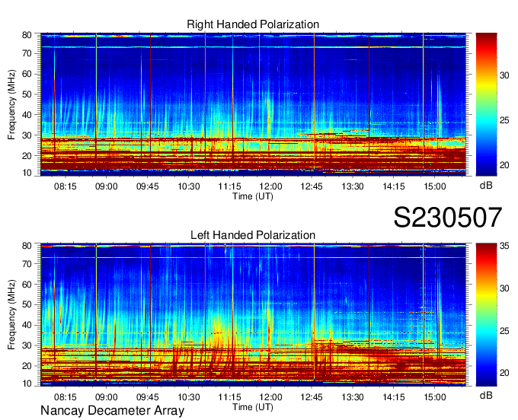The width and height of the screenshot is (518, 420).
Task: Click the "Left Handed Polarization" plot title
Action: (253, 235)
